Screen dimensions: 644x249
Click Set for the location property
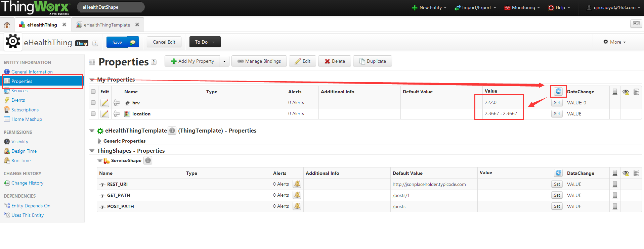pos(557,114)
